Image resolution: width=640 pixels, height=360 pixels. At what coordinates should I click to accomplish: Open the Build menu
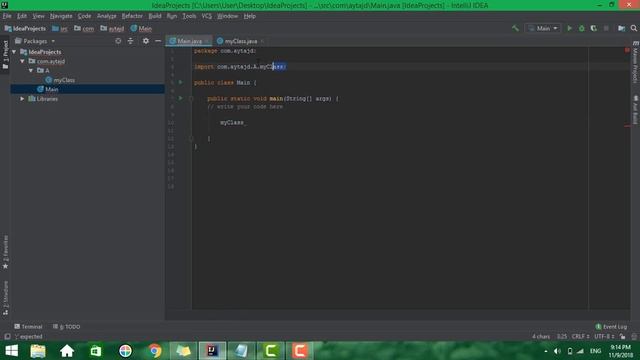[155, 16]
